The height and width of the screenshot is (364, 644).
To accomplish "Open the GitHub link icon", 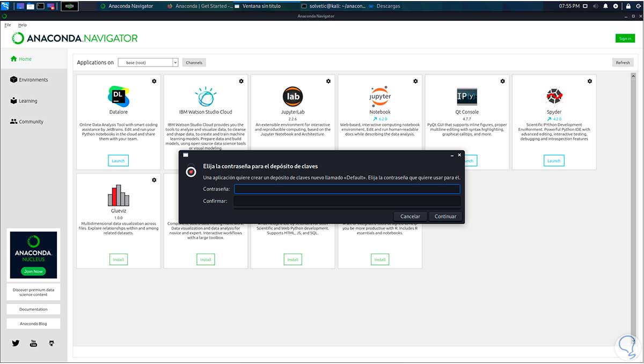I will 52,343.
